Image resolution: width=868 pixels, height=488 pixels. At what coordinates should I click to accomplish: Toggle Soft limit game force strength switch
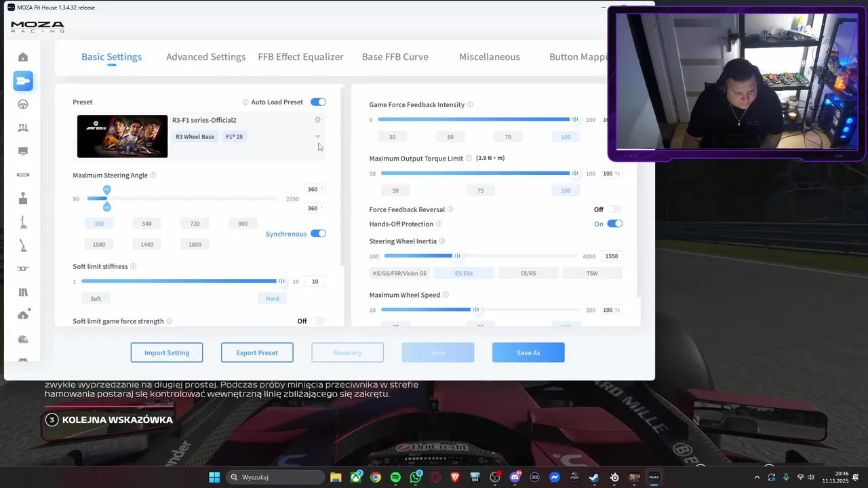coord(318,321)
